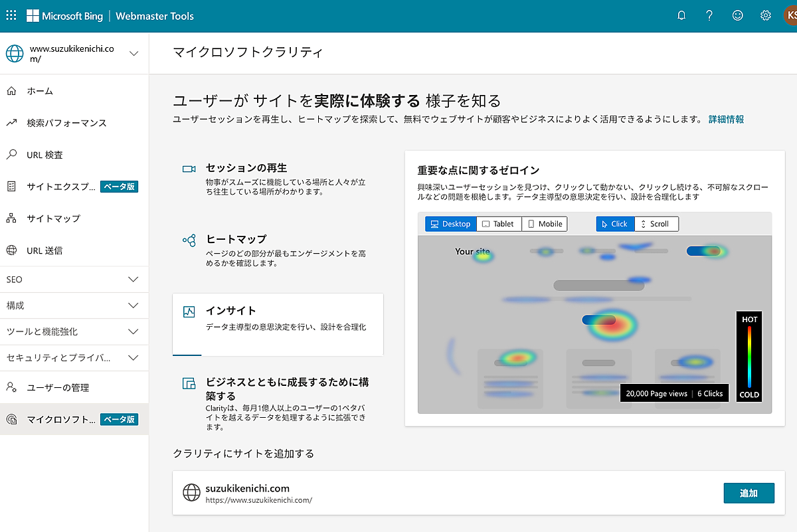Image resolution: width=797 pixels, height=532 pixels.
Task: Switch heatmap preview to Mobile
Action: (545, 224)
